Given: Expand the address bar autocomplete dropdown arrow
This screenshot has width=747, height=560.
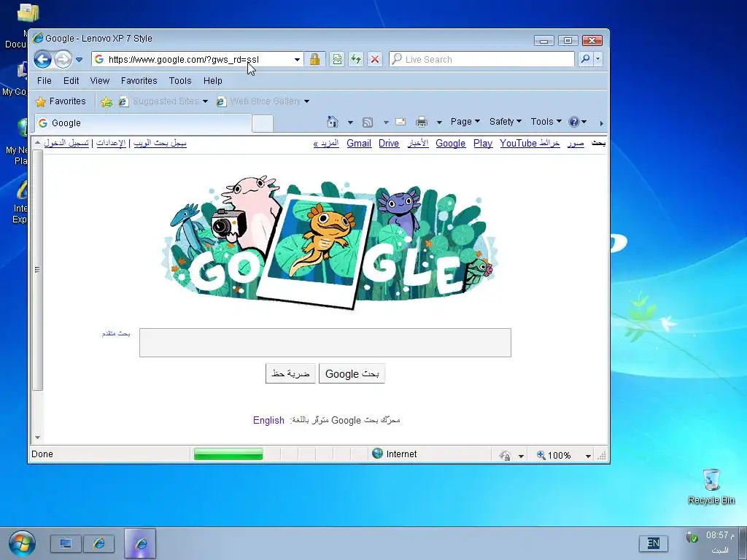Looking at the screenshot, I should 298,60.
